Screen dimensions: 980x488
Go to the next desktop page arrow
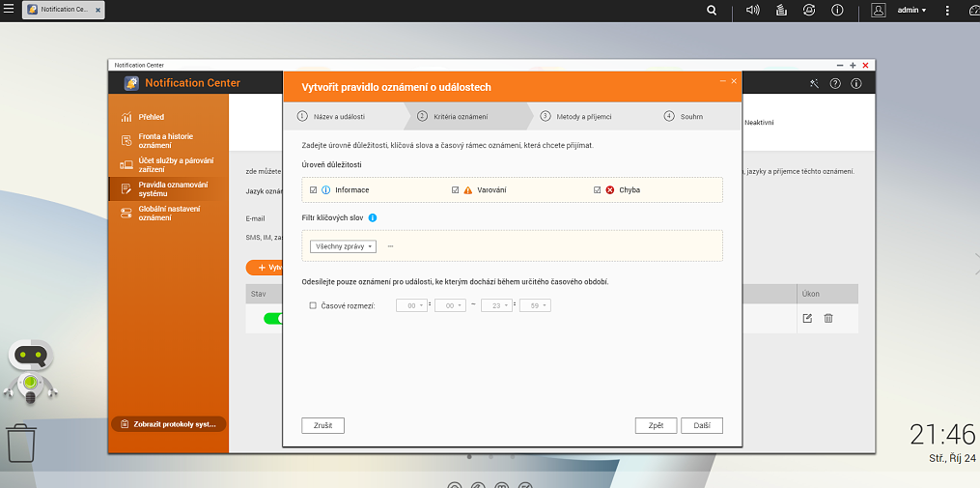[x=976, y=264]
